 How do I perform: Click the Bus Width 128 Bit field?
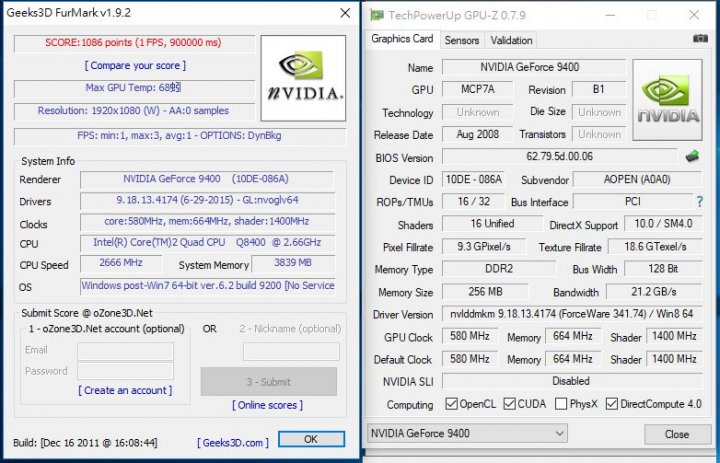click(x=663, y=269)
